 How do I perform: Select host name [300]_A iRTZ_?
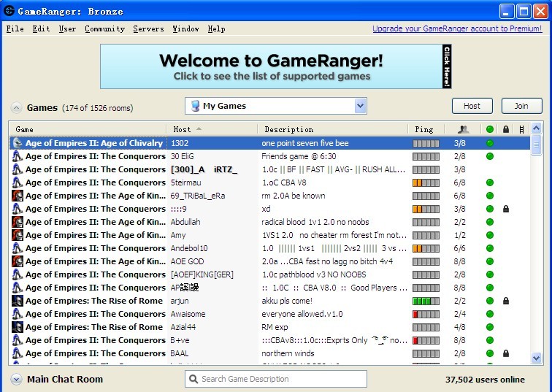click(x=204, y=169)
